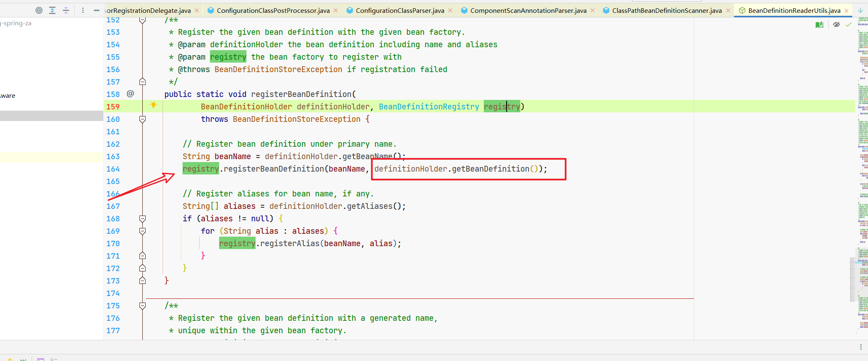
Task: Collapse the comment fold end marker at line 157
Action: click(x=142, y=82)
